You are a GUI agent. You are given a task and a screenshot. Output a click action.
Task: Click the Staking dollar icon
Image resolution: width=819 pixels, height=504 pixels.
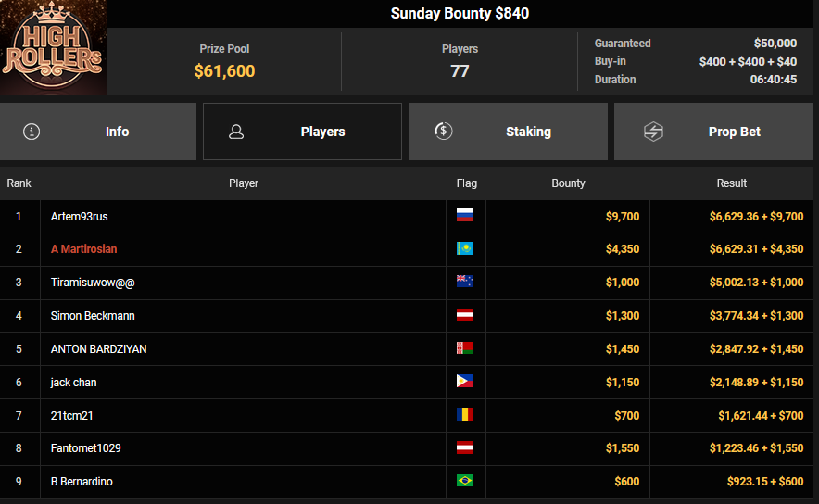(x=444, y=132)
